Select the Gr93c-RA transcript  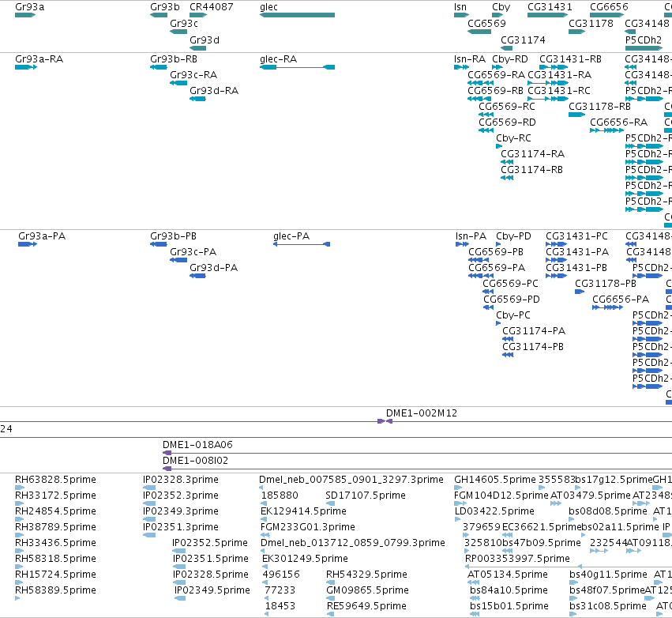click(x=178, y=83)
